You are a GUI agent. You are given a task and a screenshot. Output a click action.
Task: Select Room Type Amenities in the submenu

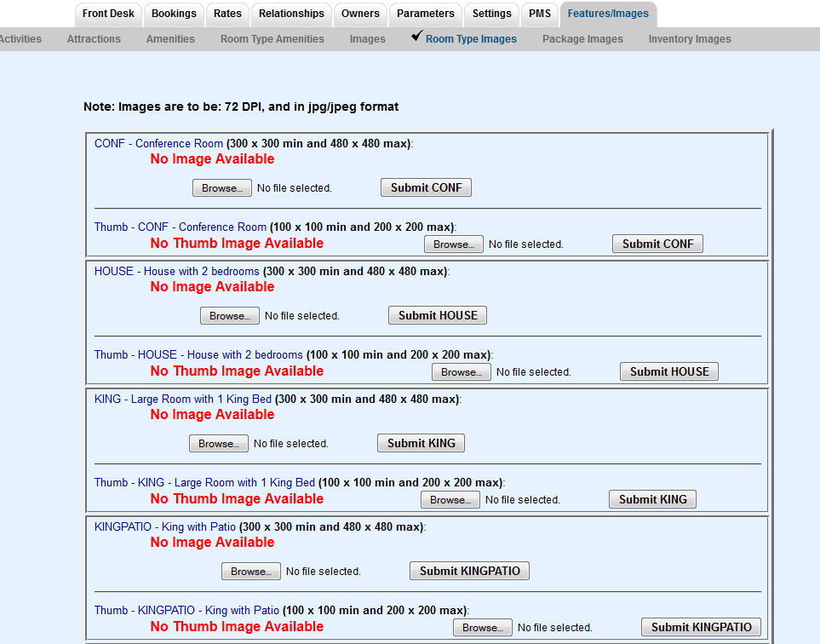(272, 39)
